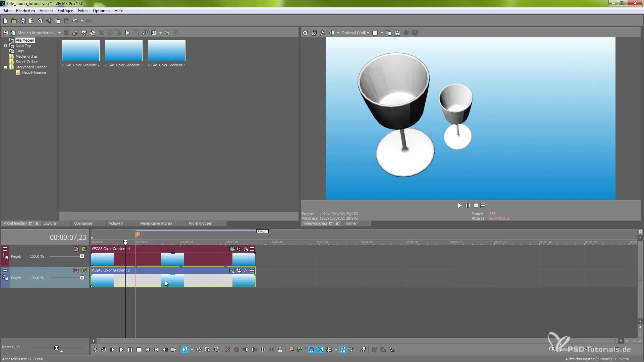Switch to the Video-FX tab
This screenshot has width=644, height=362.
(116, 223)
